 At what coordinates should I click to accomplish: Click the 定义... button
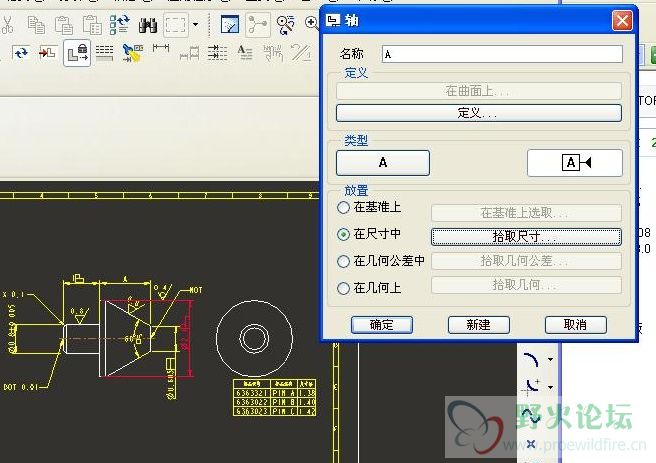[479, 113]
